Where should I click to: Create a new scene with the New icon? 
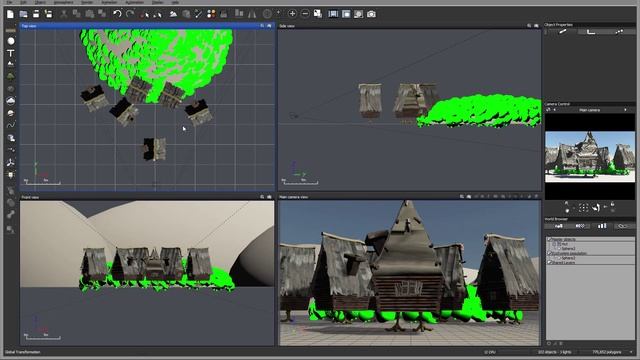[10, 14]
